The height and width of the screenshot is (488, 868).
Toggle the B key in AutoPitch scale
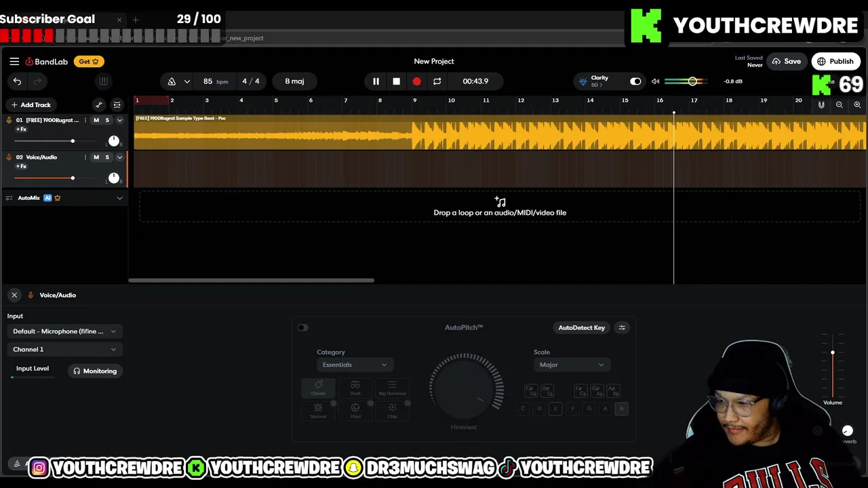click(621, 409)
